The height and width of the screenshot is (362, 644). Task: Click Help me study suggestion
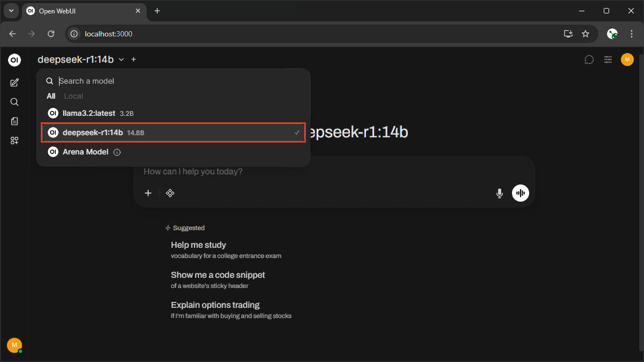coord(226,250)
